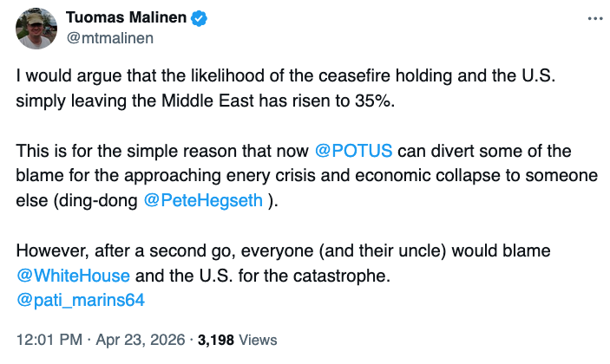Go to the @WhiteHouse mention

(73, 276)
